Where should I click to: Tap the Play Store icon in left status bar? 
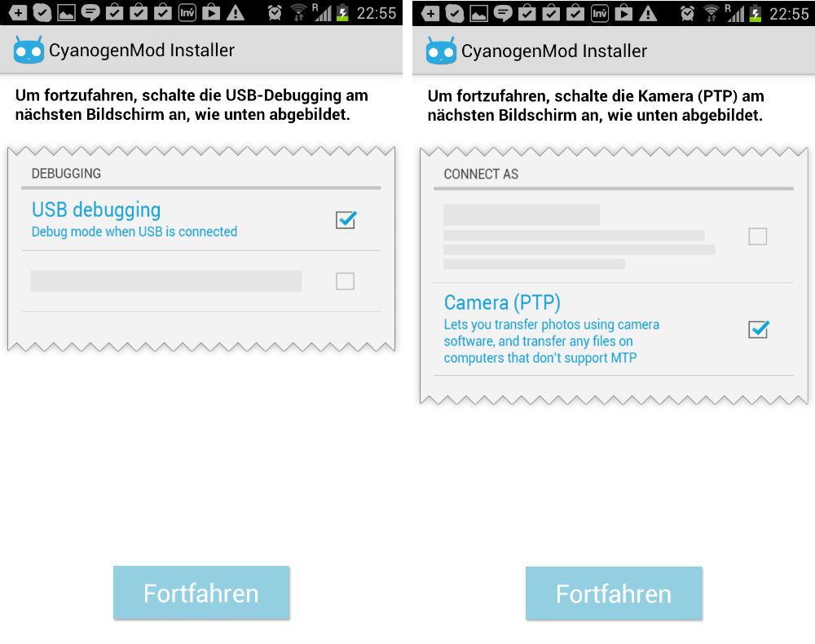211,12
